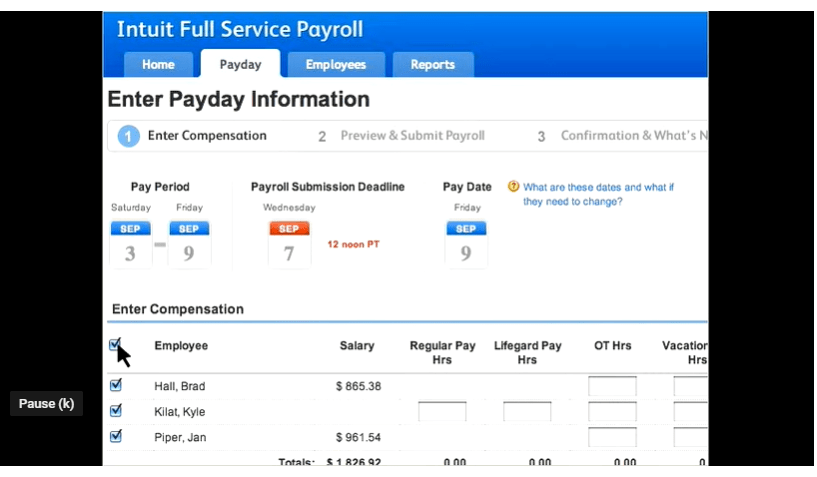The height and width of the screenshot is (477, 817).
Task: Click the pay period start SEP 3 calendar icon
Action: coord(130,244)
